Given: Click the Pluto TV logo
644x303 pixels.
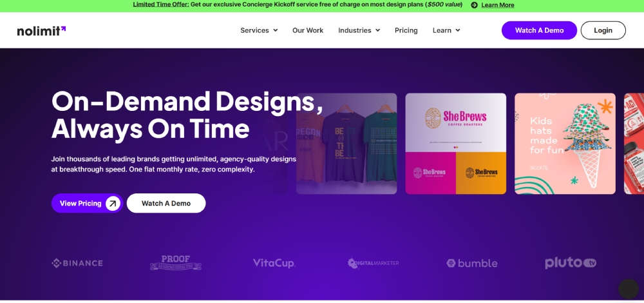Looking at the screenshot, I should (571, 263).
